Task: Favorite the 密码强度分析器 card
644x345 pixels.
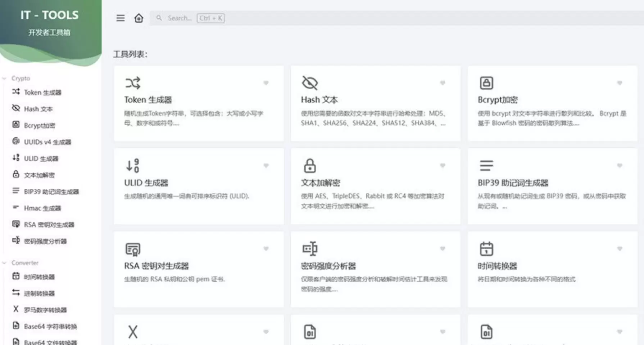Action: 443,249
